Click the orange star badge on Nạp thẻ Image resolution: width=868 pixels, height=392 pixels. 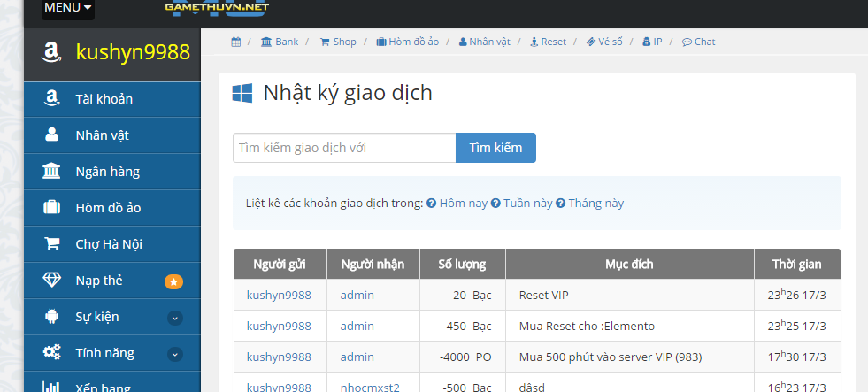(x=173, y=281)
